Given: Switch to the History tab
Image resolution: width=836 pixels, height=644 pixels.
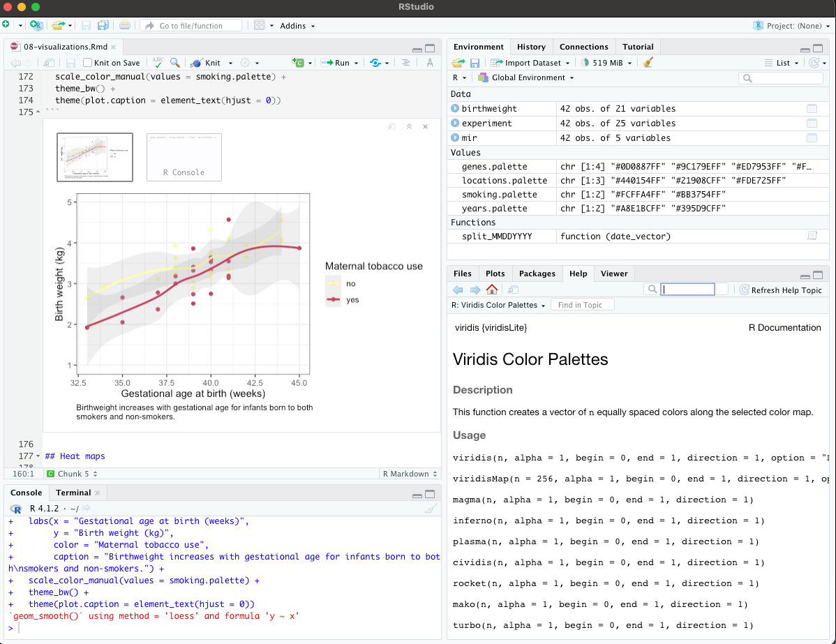Looking at the screenshot, I should coord(531,47).
